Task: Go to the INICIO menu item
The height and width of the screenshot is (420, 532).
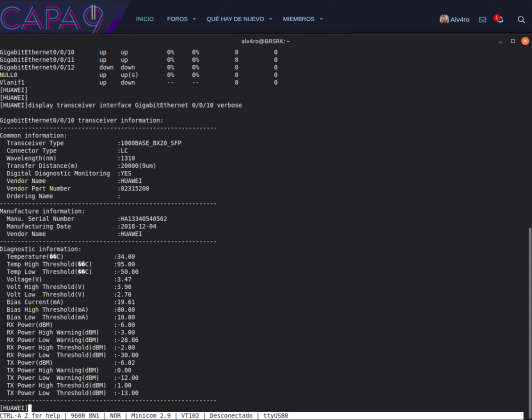Action: point(145,19)
